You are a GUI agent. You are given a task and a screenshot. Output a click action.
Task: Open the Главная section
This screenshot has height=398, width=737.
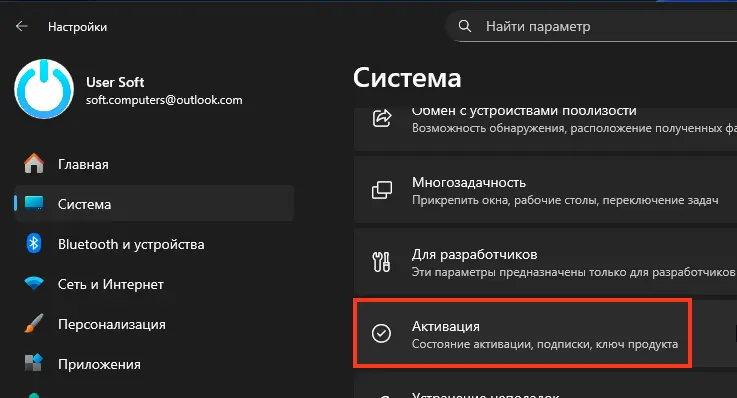[x=154, y=164]
